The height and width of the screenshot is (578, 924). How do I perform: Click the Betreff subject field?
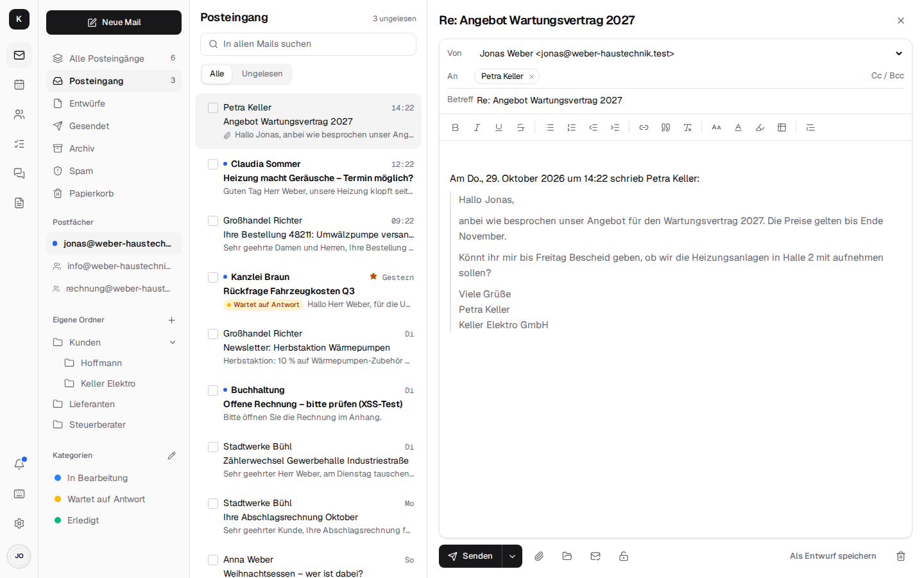point(690,100)
